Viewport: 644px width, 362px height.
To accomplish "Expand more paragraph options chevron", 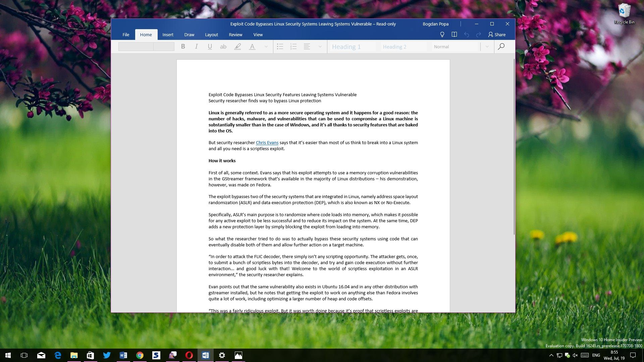I will (x=320, y=47).
